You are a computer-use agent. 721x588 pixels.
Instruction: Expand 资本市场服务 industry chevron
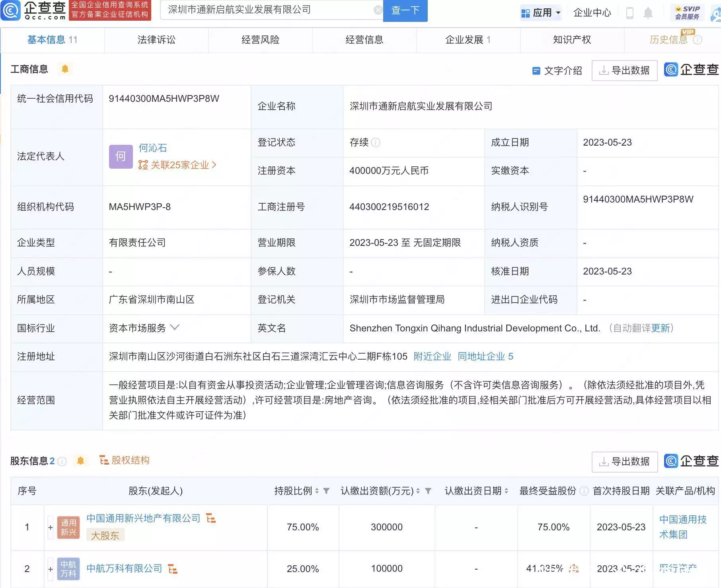pyautogui.click(x=175, y=327)
